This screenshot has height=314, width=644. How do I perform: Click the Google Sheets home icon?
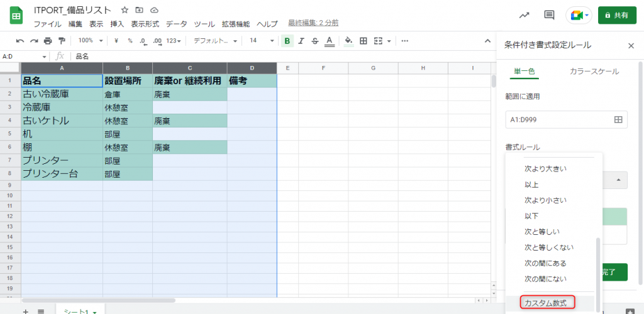click(x=16, y=15)
